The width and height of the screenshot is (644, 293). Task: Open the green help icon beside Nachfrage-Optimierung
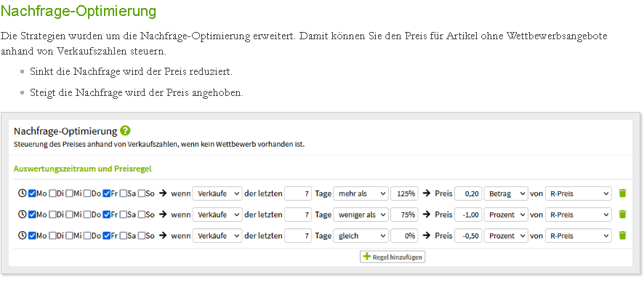pyautogui.click(x=125, y=131)
